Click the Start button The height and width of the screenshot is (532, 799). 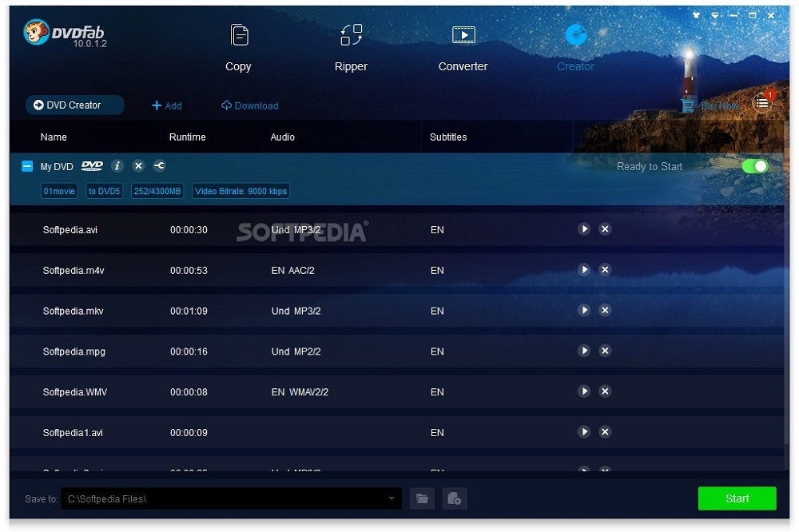tap(736, 498)
